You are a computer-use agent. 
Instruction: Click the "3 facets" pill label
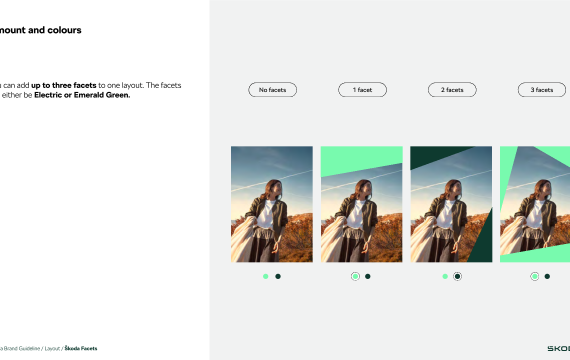pyautogui.click(x=542, y=90)
